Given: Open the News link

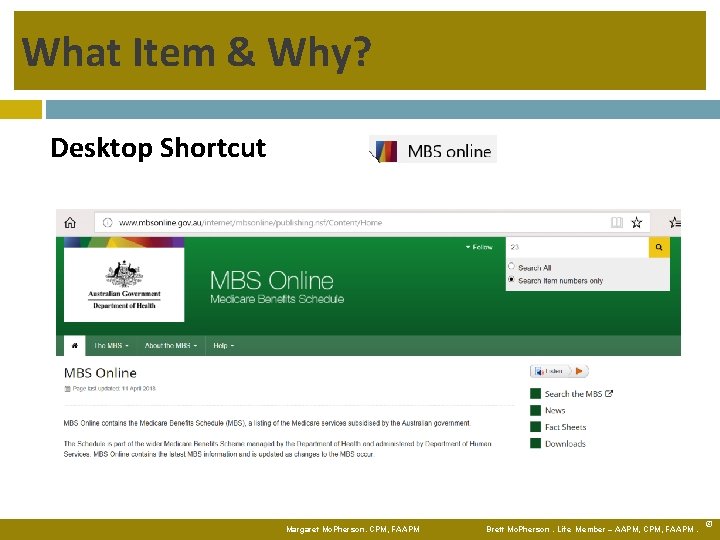Looking at the screenshot, I should click(555, 410).
